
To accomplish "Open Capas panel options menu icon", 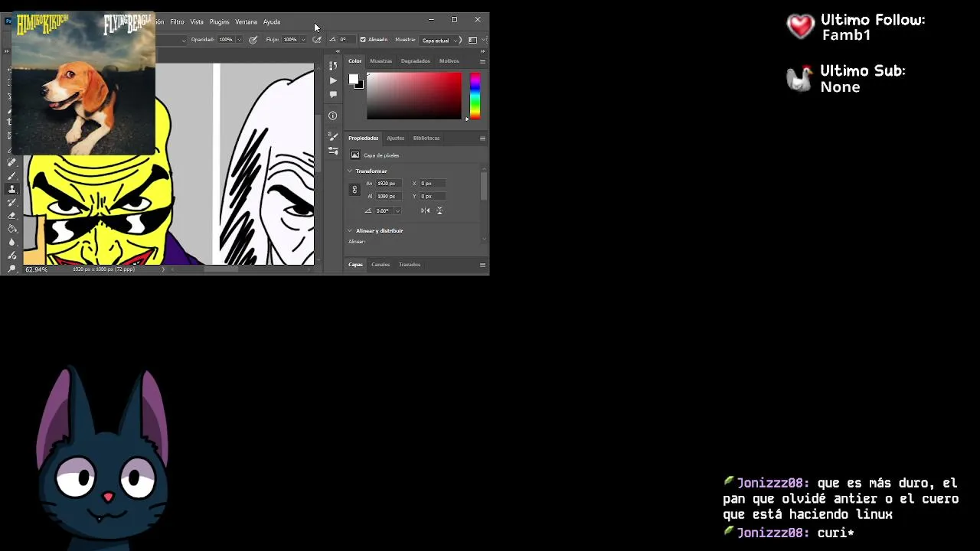I will (x=482, y=265).
